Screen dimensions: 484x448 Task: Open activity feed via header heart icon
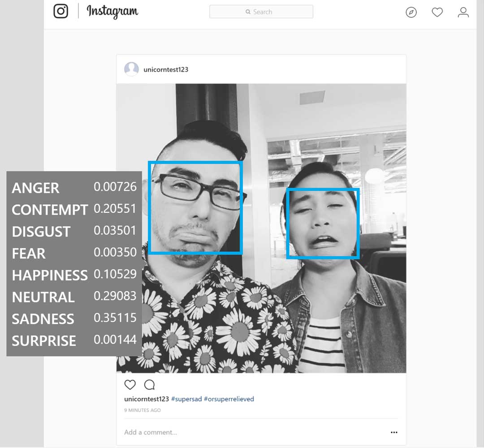(x=437, y=13)
